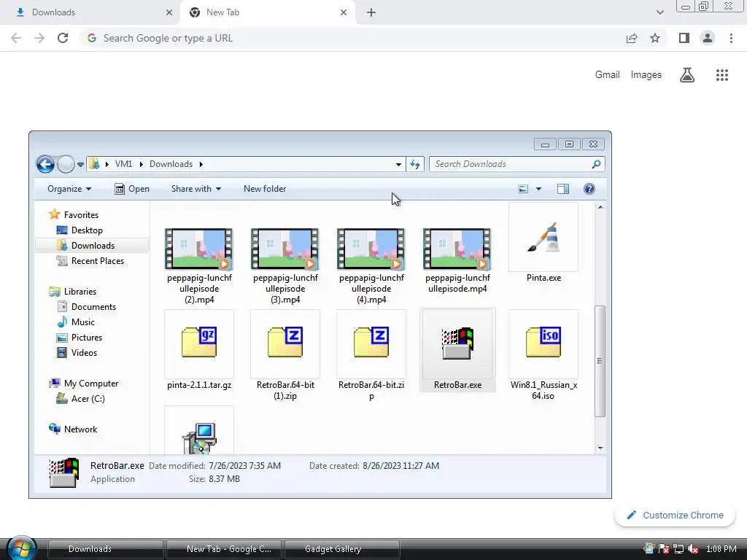
Task: Click the file list scroll down arrow
Action: (x=600, y=448)
